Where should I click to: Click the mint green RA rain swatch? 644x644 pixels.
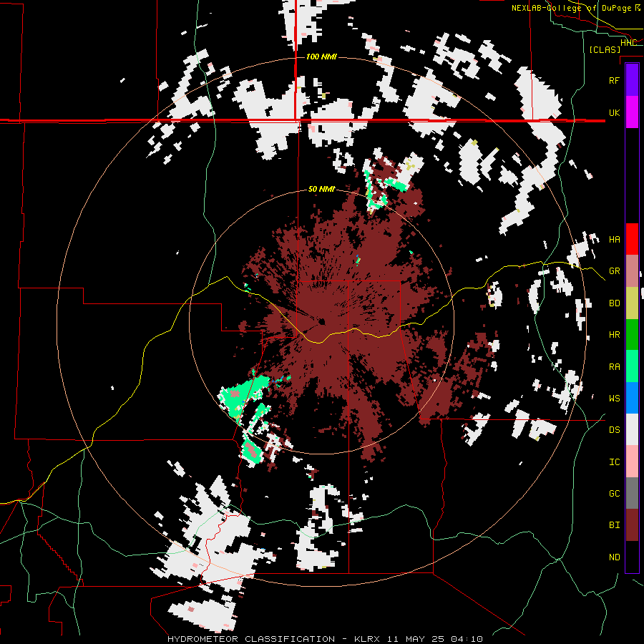(x=632, y=366)
